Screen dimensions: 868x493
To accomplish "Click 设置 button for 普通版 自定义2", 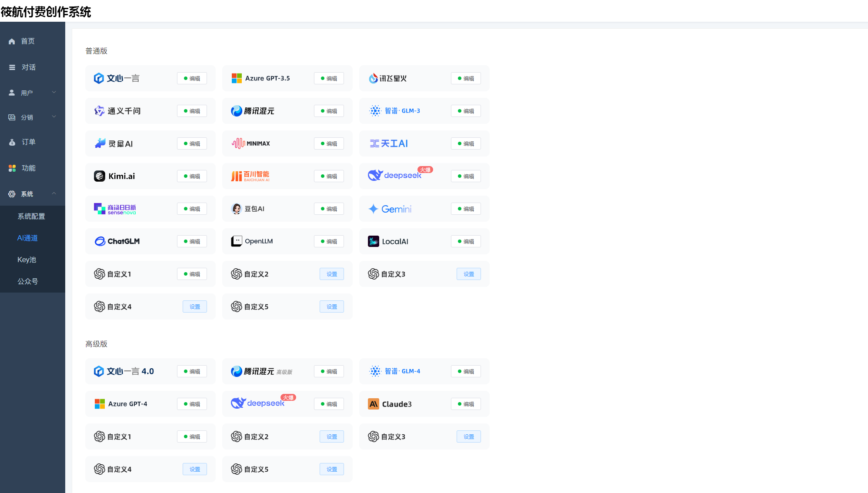I will click(x=332, y=274).
